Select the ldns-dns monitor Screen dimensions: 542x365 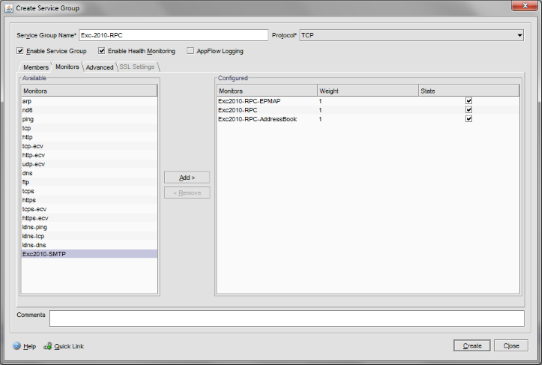pos(89,245)
